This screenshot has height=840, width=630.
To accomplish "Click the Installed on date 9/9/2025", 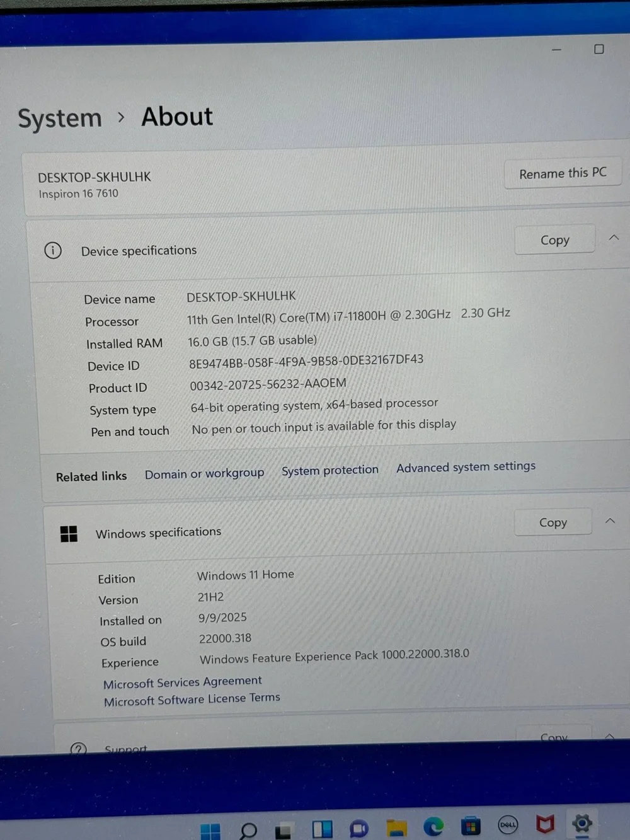I will pos(222,618).
